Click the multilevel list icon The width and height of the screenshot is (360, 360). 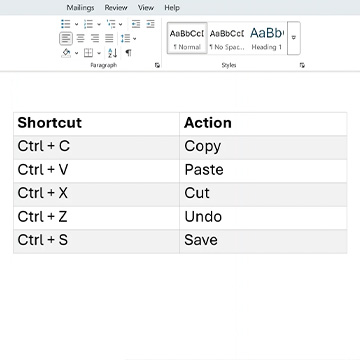[x=111, y=24]
